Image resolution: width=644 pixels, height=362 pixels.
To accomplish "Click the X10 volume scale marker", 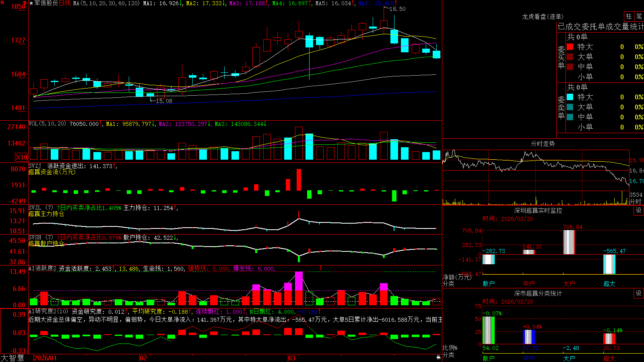I will [21, 157].
